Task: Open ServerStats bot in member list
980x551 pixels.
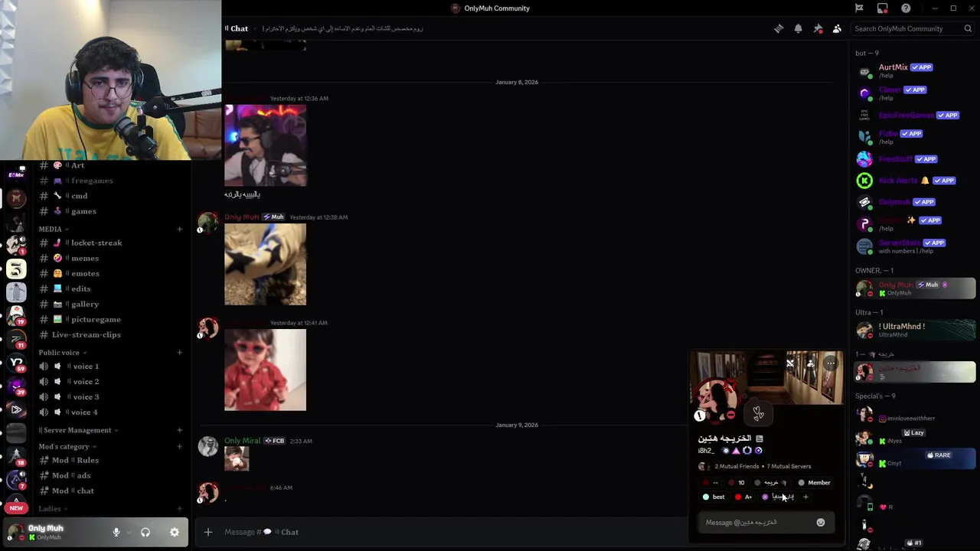Action: pos(915,246)
